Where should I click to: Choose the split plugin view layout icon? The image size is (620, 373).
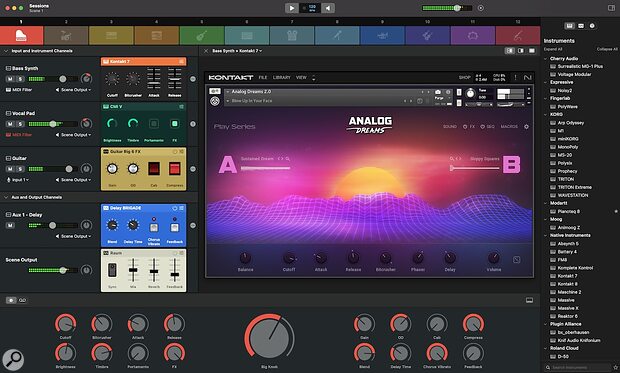521,51
